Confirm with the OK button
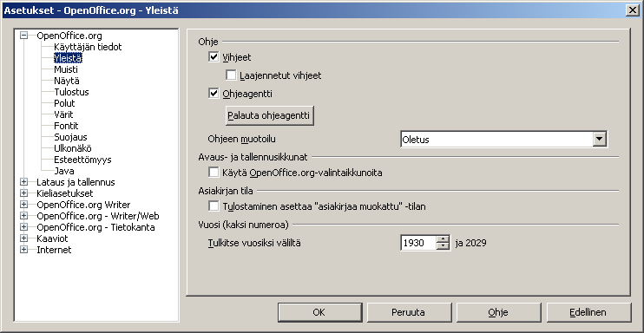This screenshot has width=644, height=333. coord(320,312)
